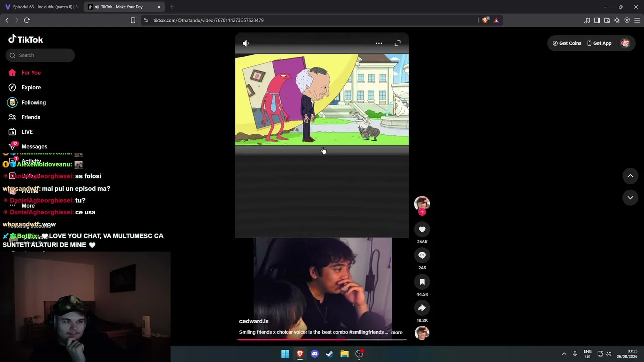Open the spinning sound disc thumbnail
Viewport: 644px width, 362px height.
[x=422, y=333]
